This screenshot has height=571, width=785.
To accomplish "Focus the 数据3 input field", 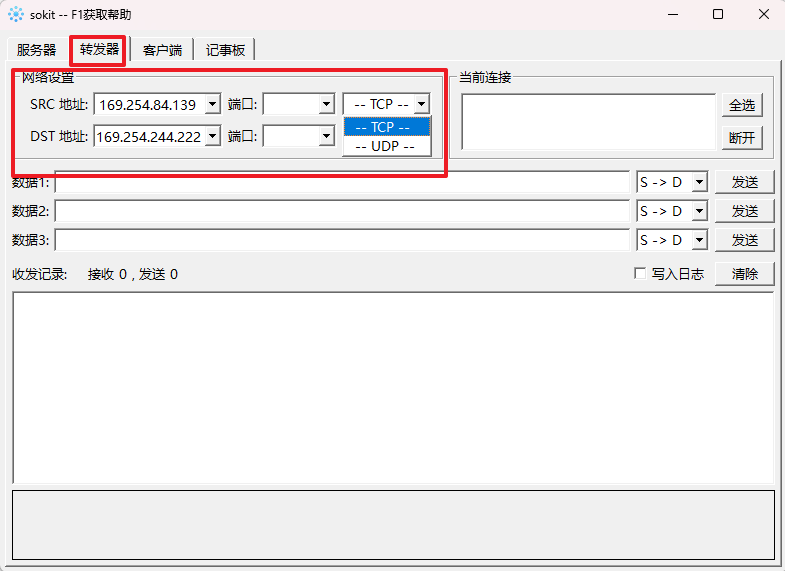I will click(342, 240).
